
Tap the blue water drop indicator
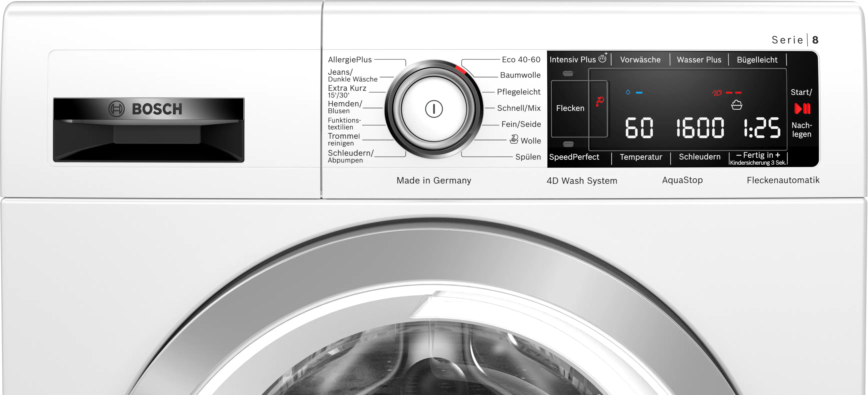[628, 92]
